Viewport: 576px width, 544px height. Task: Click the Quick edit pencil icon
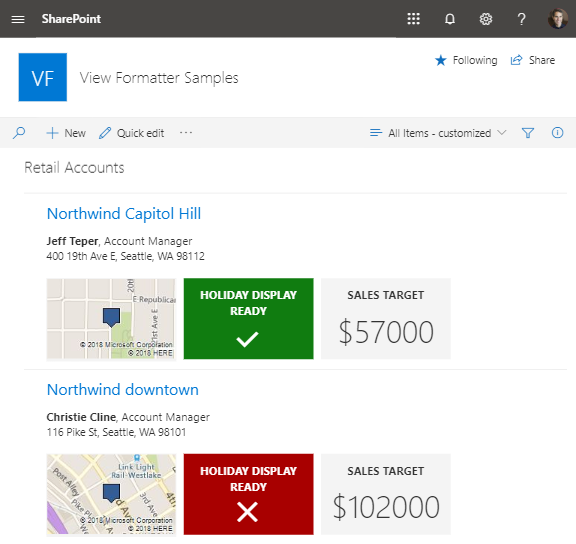(105, 133)
